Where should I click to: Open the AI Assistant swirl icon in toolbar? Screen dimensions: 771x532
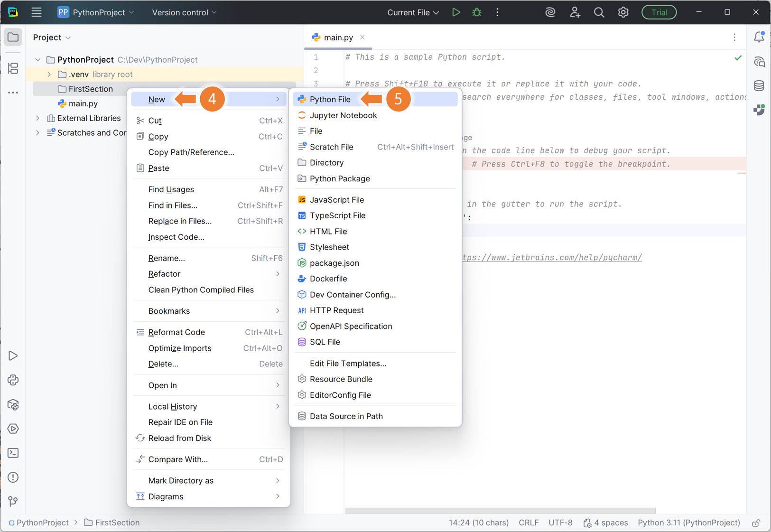pos(550,12)
